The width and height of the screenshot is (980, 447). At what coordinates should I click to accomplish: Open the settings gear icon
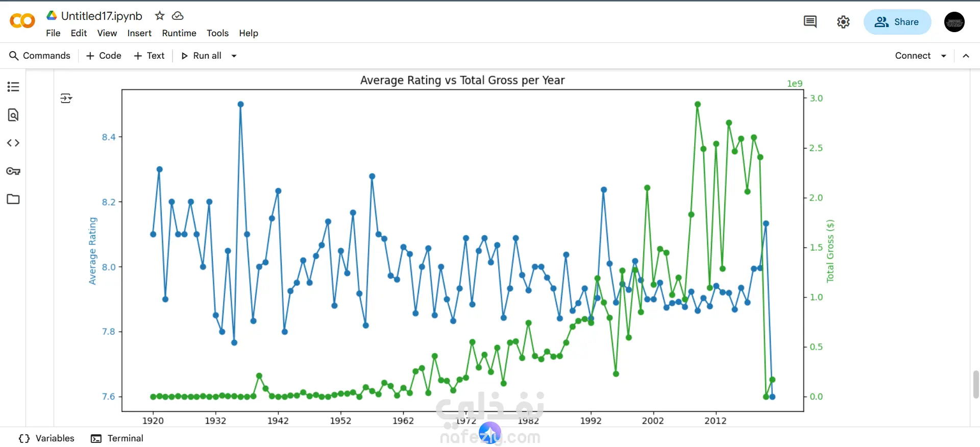click(843, 22)
